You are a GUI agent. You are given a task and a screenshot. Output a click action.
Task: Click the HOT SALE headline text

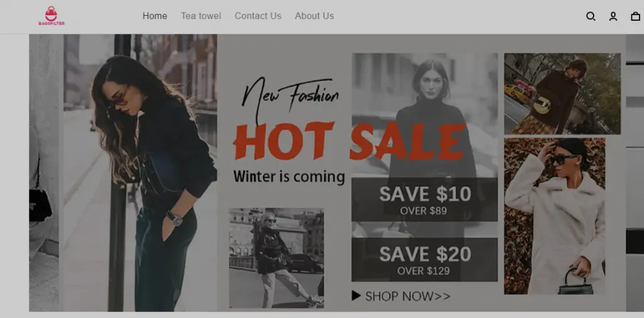350,141
